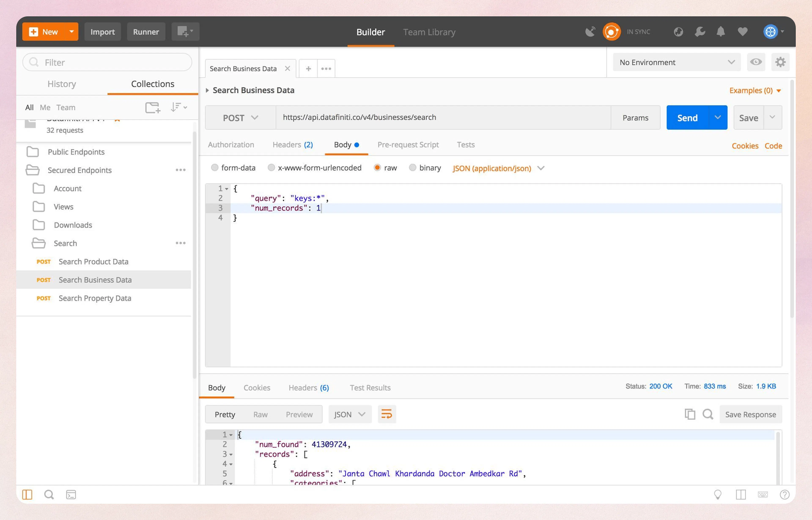Select x-www-form-urlencoded body format

coord(271,168)
